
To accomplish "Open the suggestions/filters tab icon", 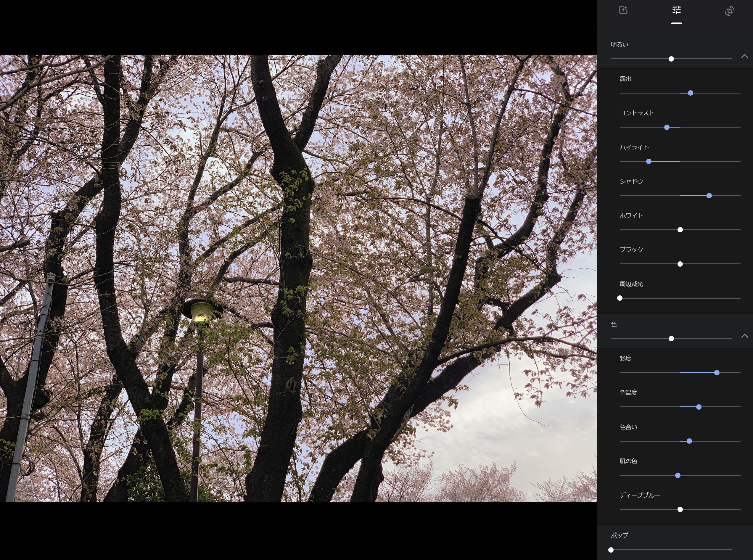I will (x=623, y=10).
